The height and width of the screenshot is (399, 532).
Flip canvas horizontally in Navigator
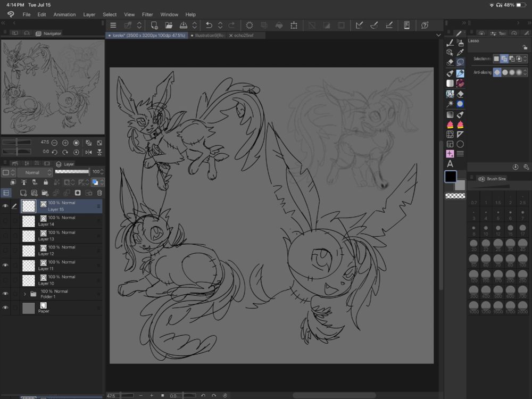[88, 152]
